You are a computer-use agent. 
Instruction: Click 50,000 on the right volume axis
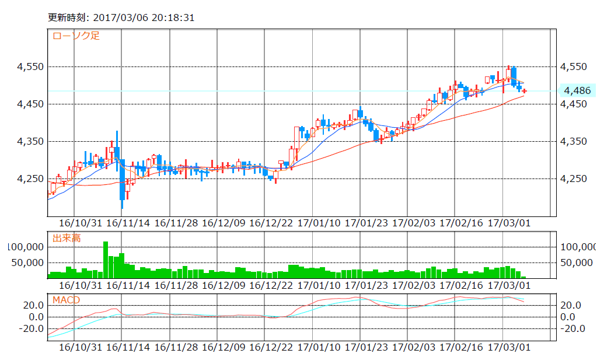(x=577, y=262)
